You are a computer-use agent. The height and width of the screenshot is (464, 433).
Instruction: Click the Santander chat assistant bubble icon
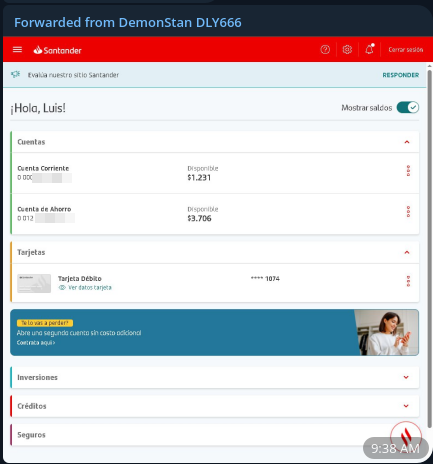pyautogui.click(x=406, y=436)
